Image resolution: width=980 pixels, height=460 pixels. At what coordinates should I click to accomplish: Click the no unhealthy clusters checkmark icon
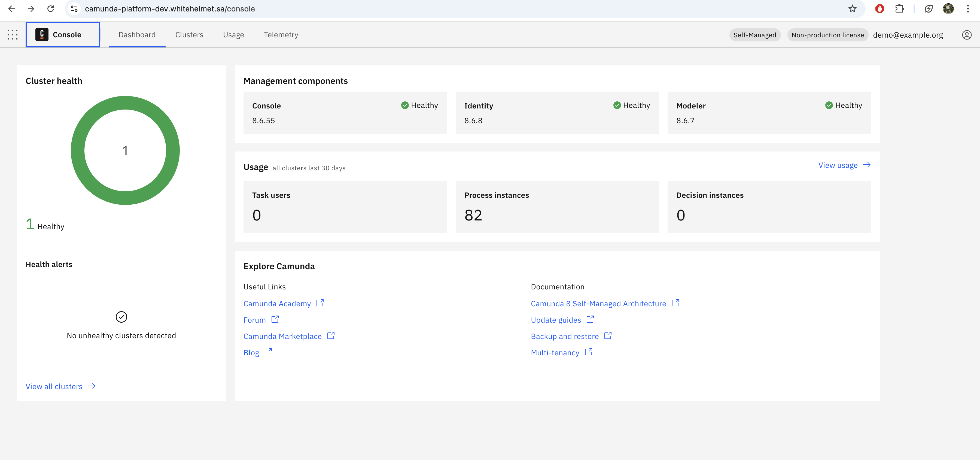[121, 317]
